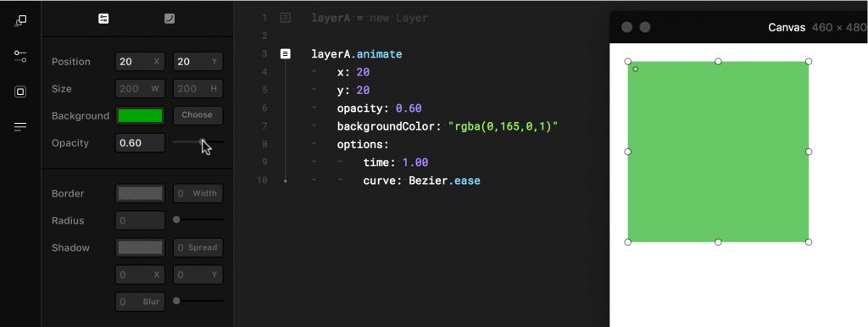This screenshot has height=327, width=868.
Task: Click the 'x: 20' code line
Action: coord(353,72)
